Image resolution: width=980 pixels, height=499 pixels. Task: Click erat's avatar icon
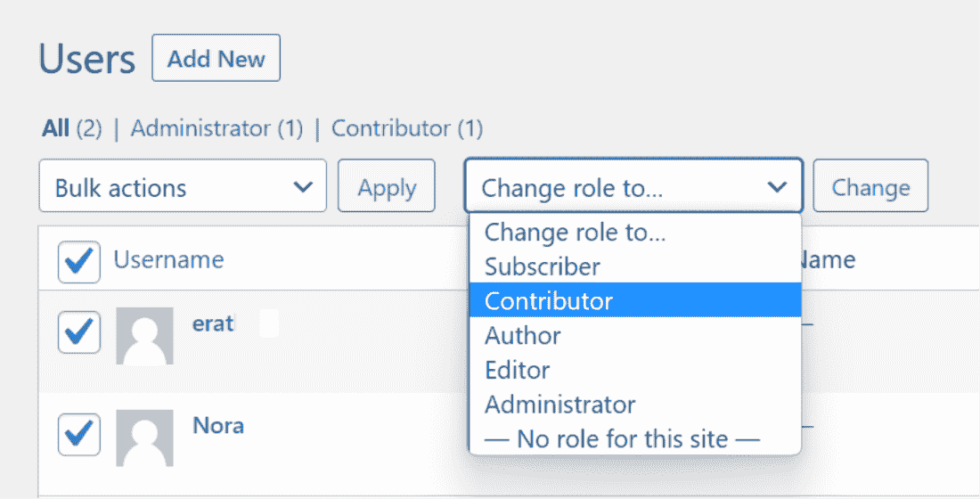click(144, 335)
